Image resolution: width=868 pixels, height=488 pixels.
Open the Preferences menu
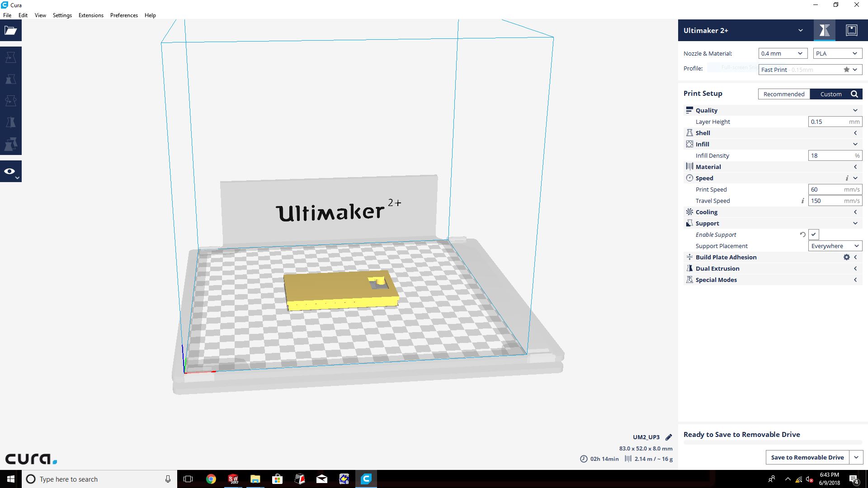124,15
